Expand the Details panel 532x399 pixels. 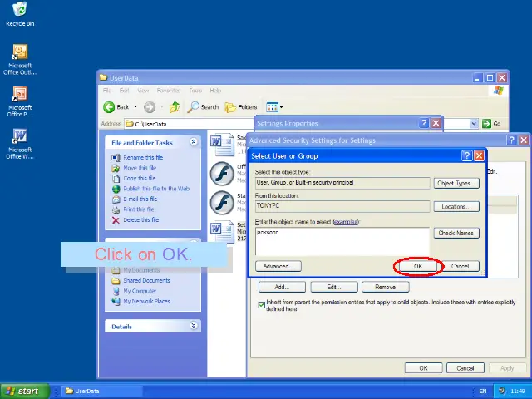pos(194,327)
